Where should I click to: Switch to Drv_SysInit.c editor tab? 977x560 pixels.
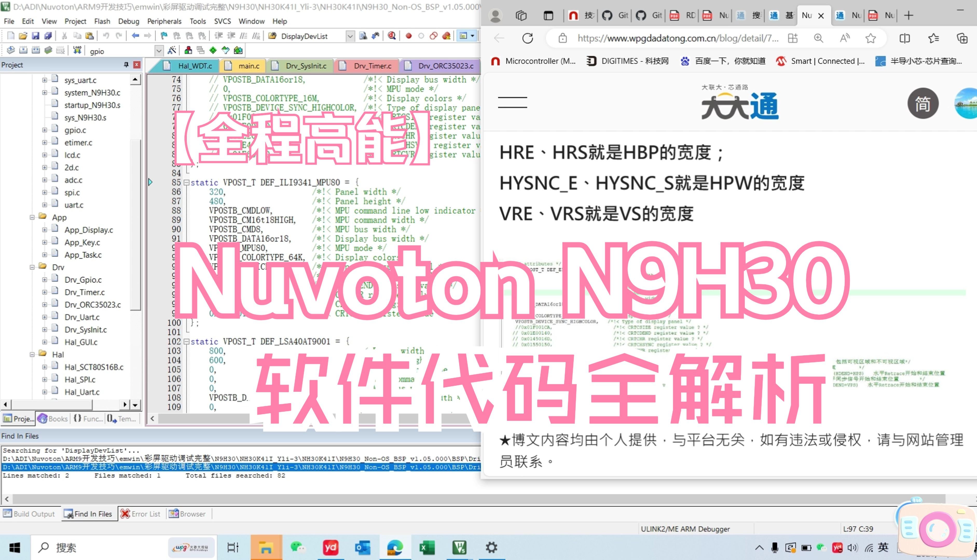point(300,66)
